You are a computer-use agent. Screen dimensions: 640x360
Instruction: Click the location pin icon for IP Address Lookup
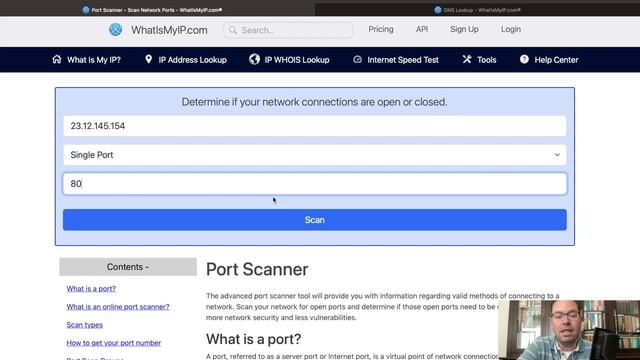click(x=149, y=59)
